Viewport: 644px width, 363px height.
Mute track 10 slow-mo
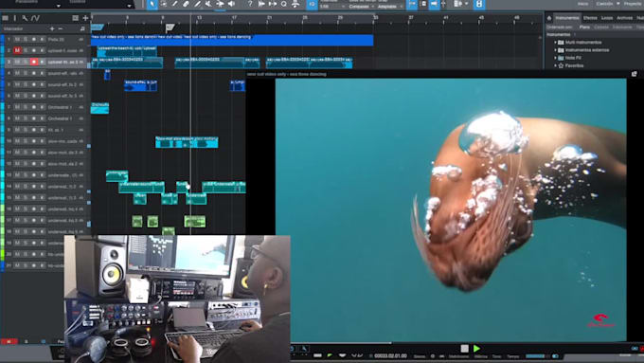point(17,141)
